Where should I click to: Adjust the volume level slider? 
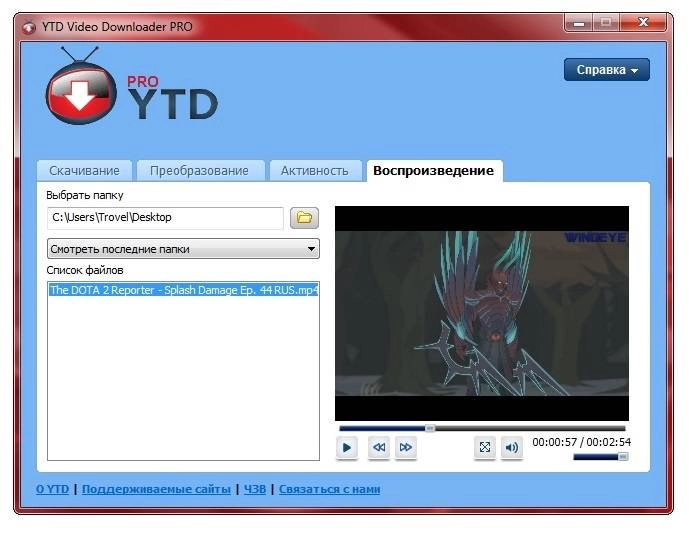[x=600, y=457]
